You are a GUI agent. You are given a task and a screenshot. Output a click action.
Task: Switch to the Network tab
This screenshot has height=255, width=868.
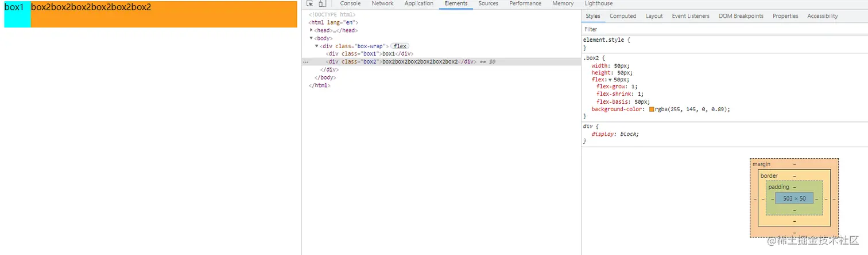pyautogui.click(x=382, y=3)
